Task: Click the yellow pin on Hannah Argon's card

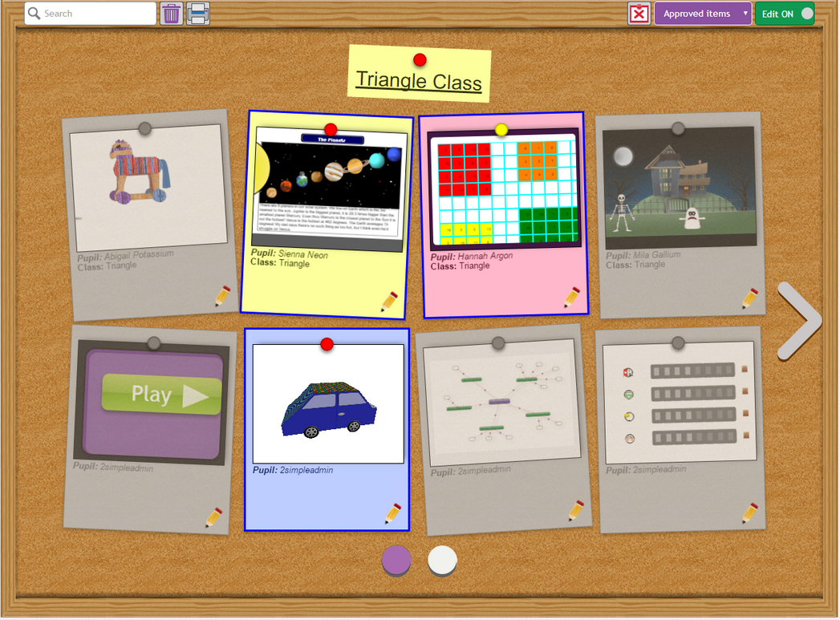Action: click(501, 129)
